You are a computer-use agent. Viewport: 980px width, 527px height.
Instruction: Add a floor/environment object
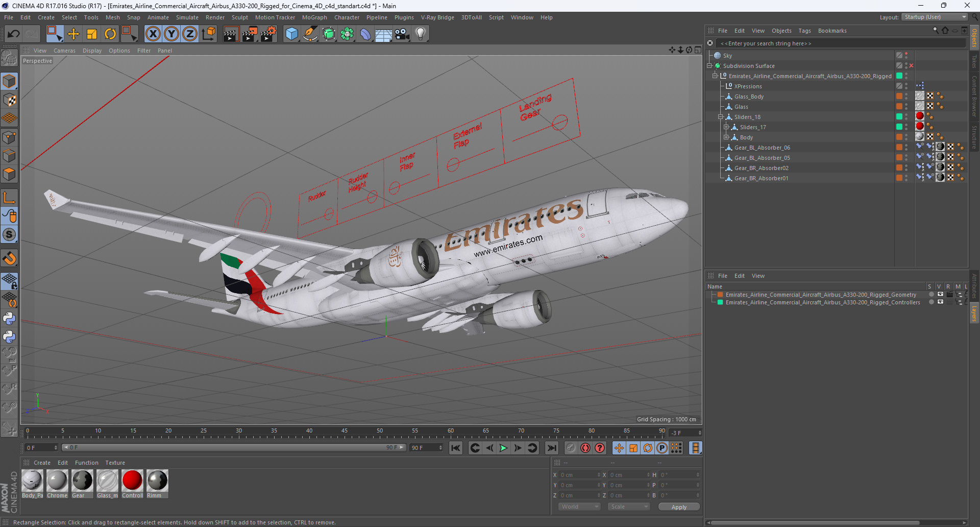[x=384, y=34]
